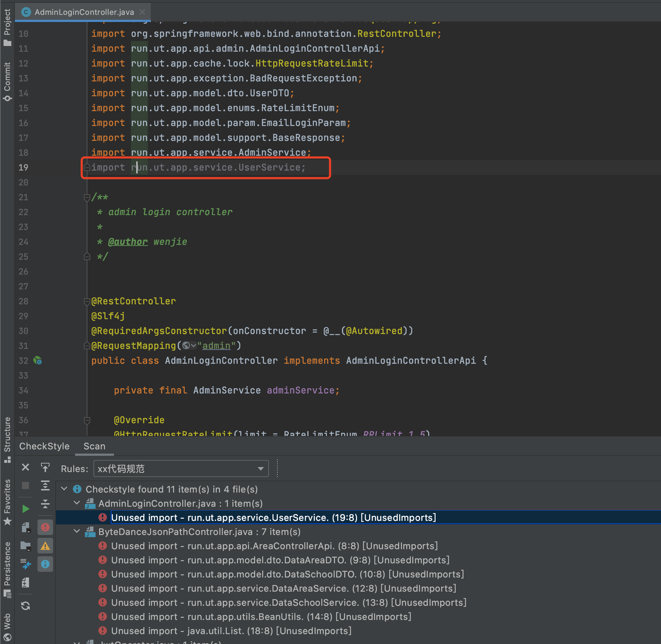Click the stop scan square button
This screenshot has height=644, width=661.
(25, 485)
